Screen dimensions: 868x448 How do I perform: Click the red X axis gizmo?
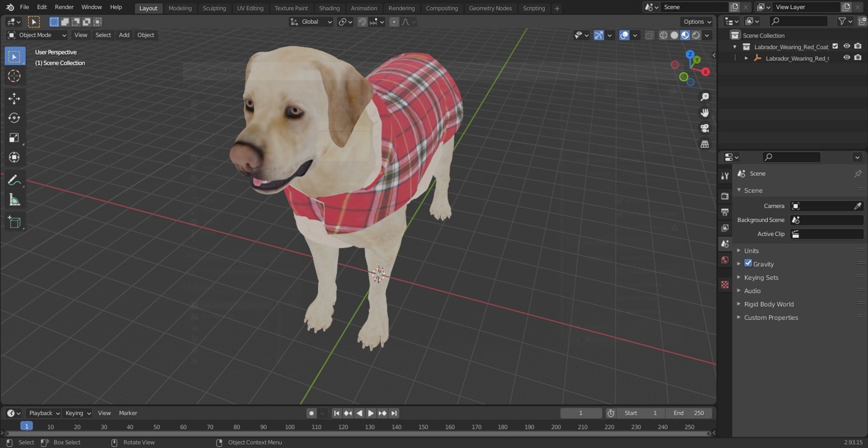[705, 72]
